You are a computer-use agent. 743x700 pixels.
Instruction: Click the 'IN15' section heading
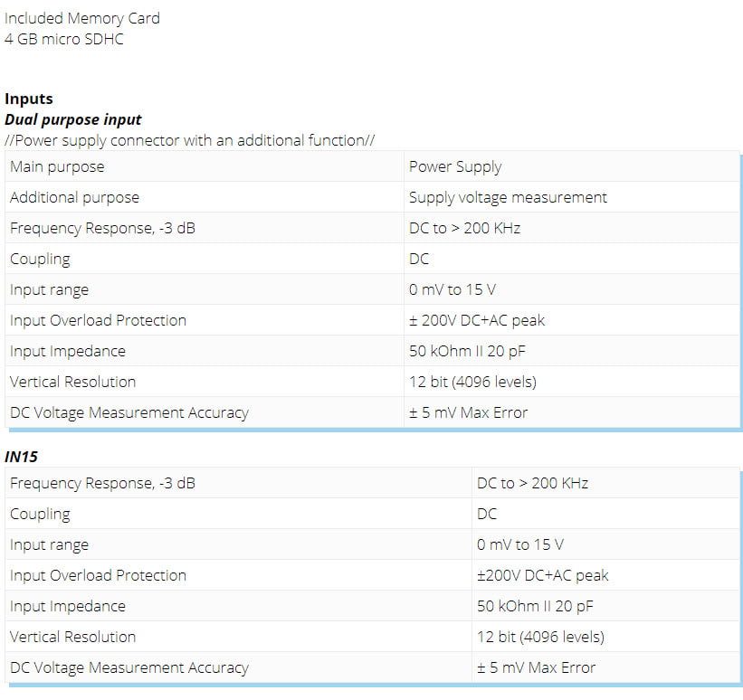[21, 457]
